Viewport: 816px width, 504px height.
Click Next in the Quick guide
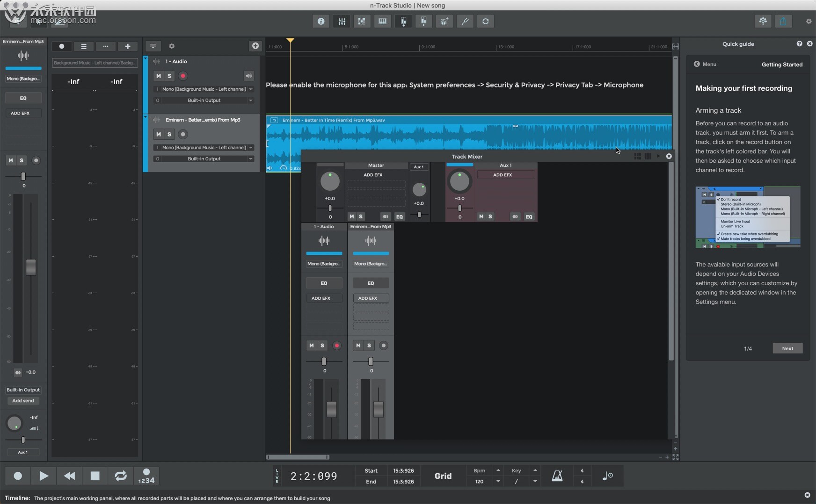coord(787,348)
